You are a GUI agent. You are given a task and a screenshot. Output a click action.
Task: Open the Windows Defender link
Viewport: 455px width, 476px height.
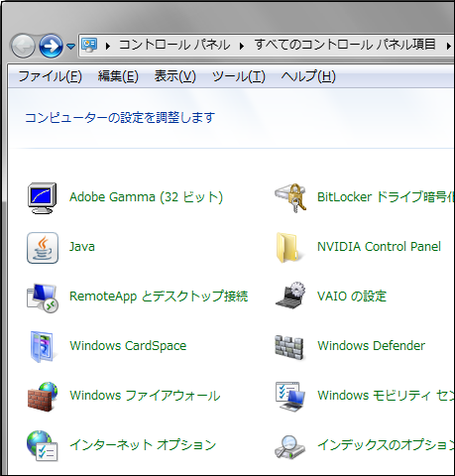[371, 346]
